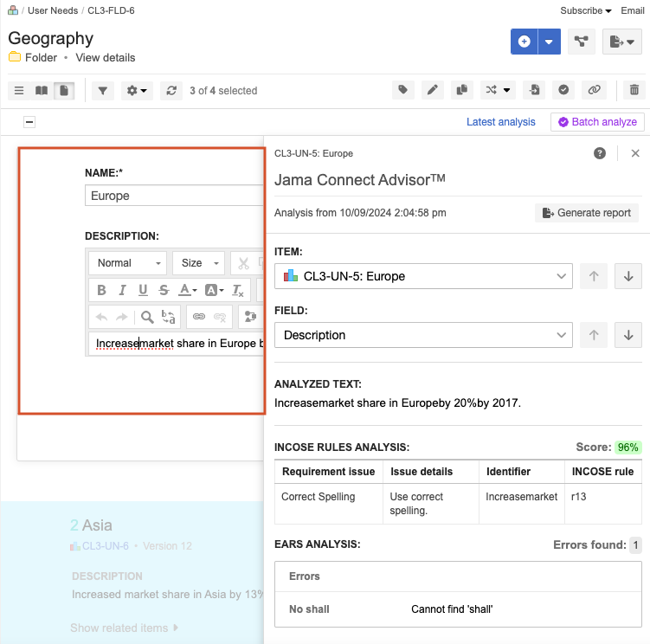Click the reuse document arrow icon
Viewport: 650px width, 644px height.
[x=534, y=90]
